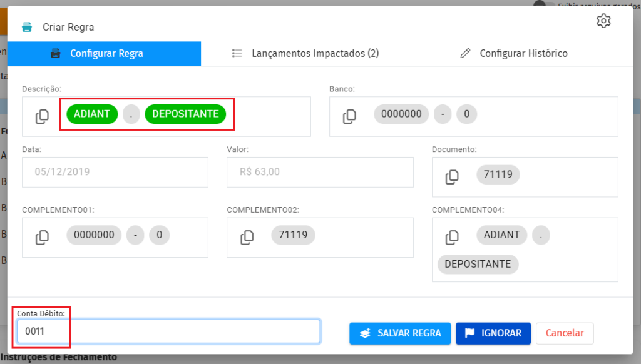
Task: Click the Cancelar button
Action: pyautogui.click(x=565, y=333)
